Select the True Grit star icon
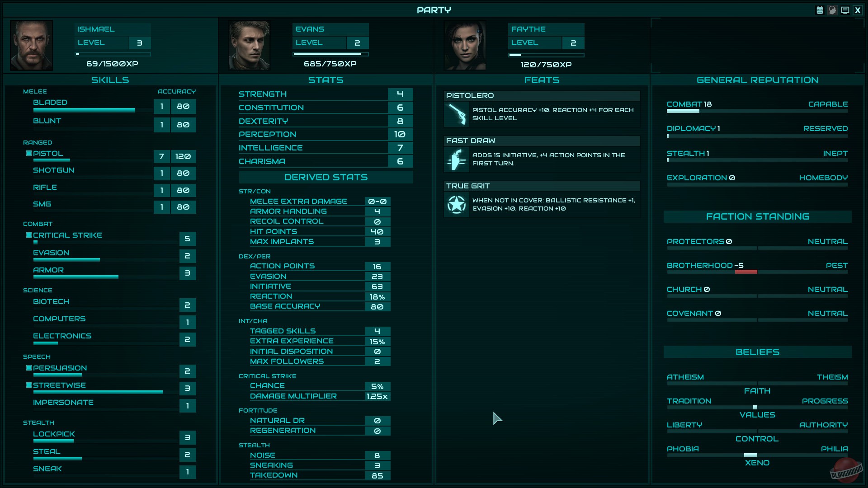Screen dimensions: 868x488 tap(457, 204)
